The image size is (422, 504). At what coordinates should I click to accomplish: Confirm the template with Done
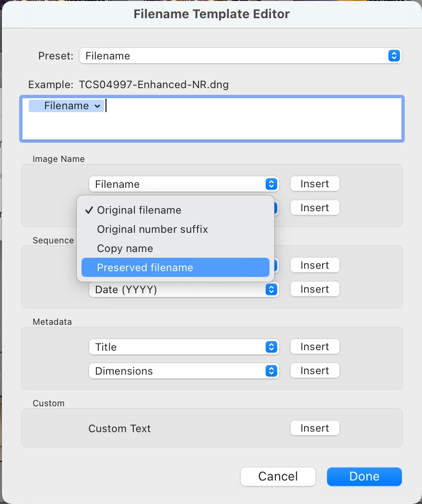[x=364, y=476]
